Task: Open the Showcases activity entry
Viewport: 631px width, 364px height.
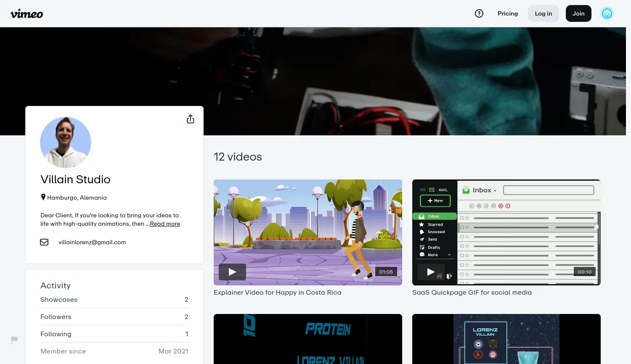Action: (59, 299)
